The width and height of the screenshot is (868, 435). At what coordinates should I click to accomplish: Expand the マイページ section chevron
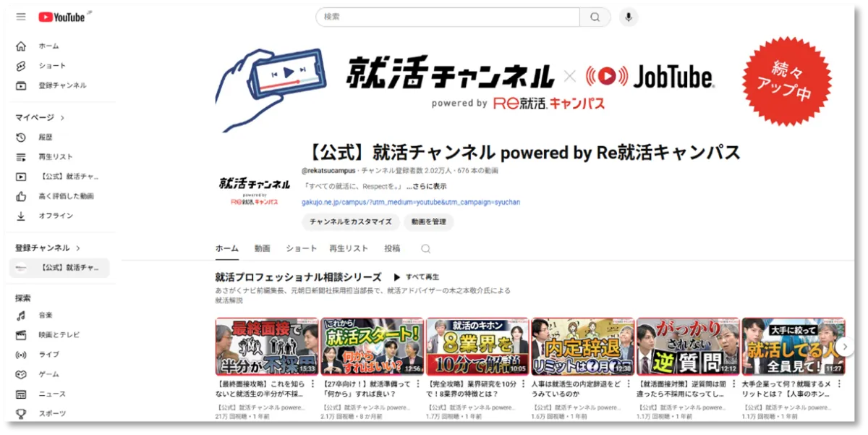(x=62, y=118)
